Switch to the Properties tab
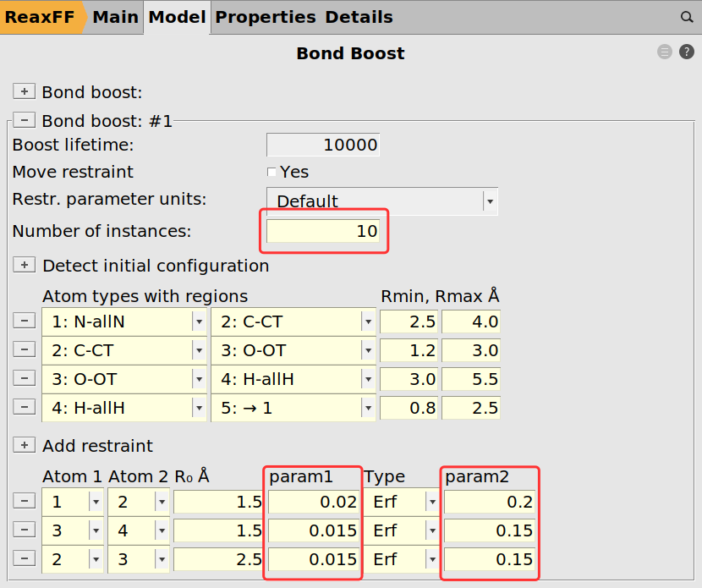This screenshot has height=588, width=702. 266,17
